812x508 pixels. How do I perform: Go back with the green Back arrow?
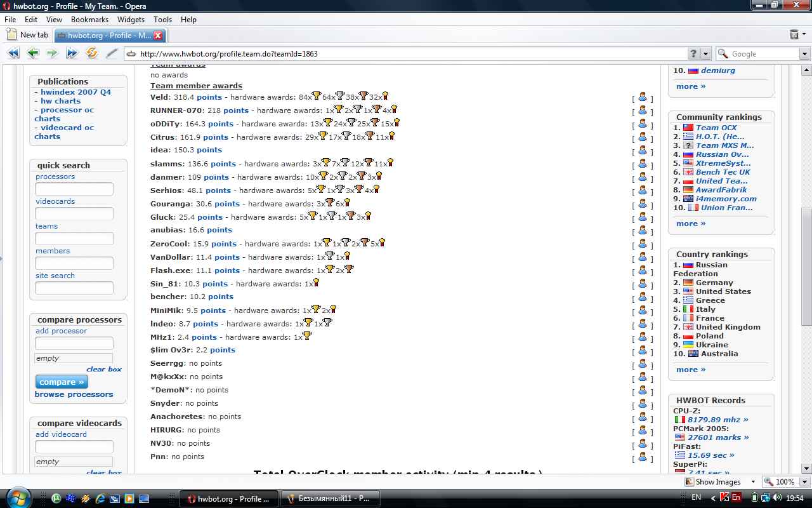[33, 54]
